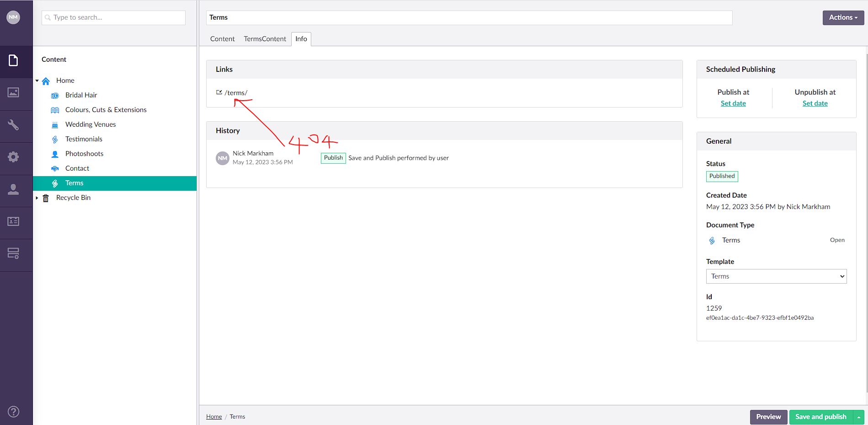Open the Media section icon
The image size is (868, 425).
coord(13,92)
